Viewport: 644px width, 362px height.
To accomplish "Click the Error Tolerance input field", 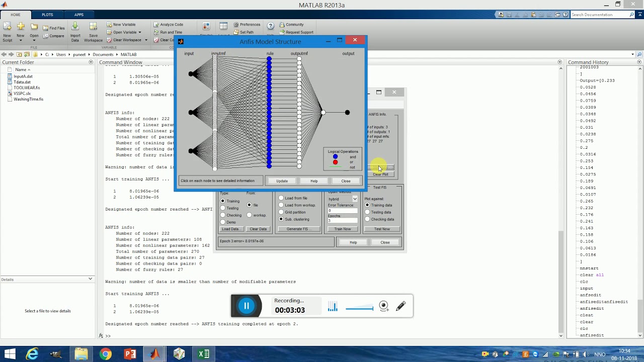I will tap(343, 210).
